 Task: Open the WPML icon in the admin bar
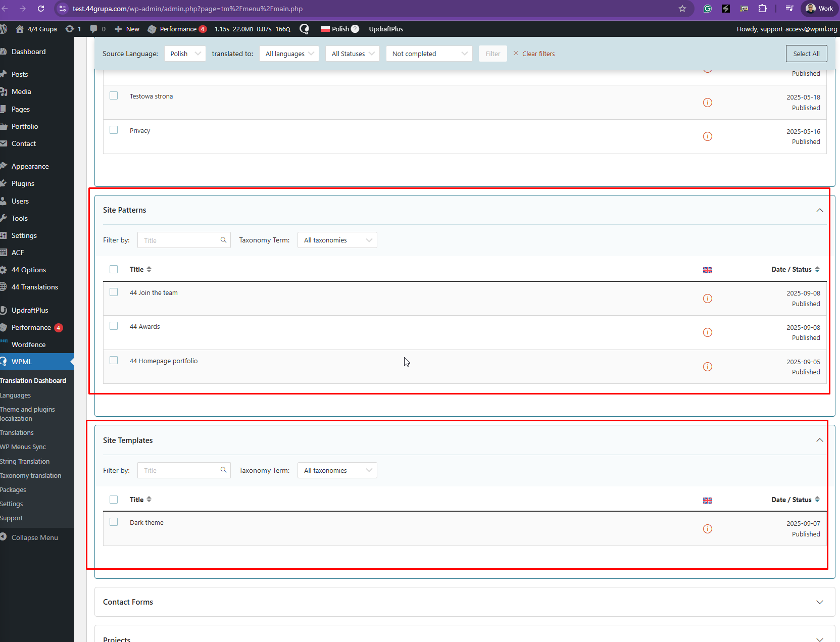click(304, 29)
